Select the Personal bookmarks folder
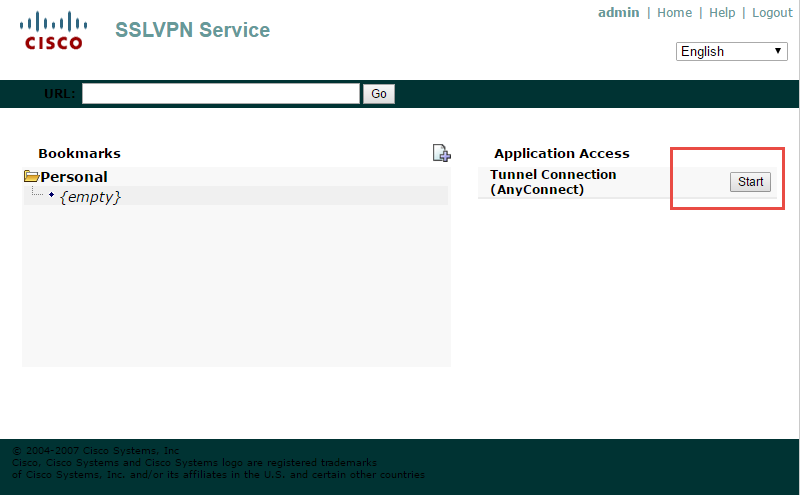Viewport: 800px width, 495px height. pyautogui.click(x=74, y=177)
